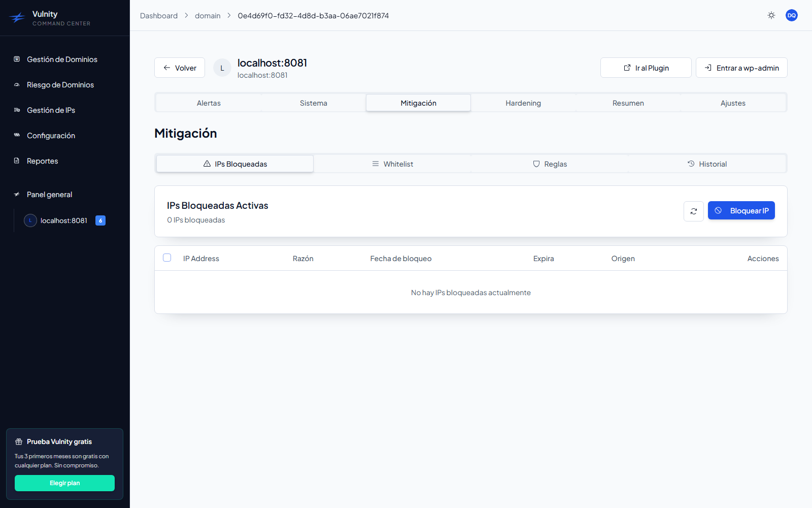812x508 pixels.
Task: Tick the select-all checkbox beside IP Address
Action: coord(167,258)
